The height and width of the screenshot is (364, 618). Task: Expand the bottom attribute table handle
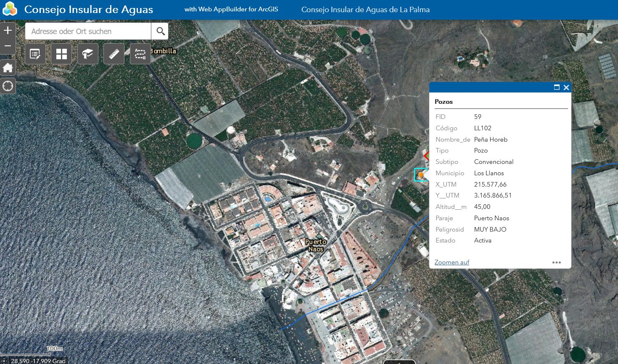click(399, 361)
